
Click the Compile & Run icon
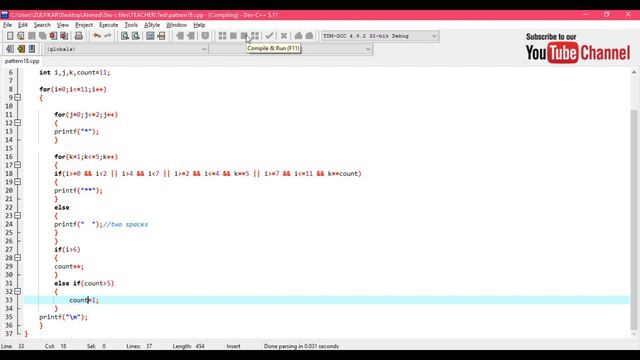[244, 36]
